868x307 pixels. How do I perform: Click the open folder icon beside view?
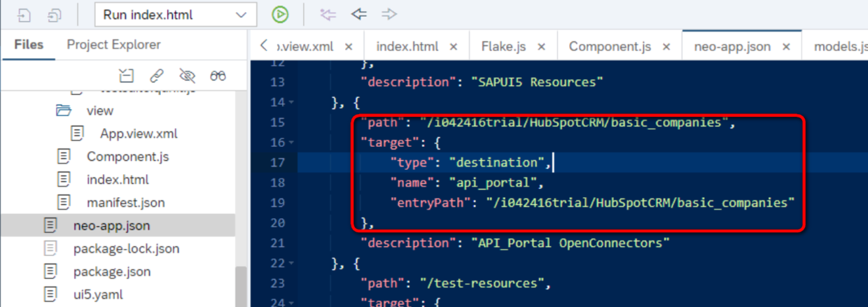tap(64, 110)
